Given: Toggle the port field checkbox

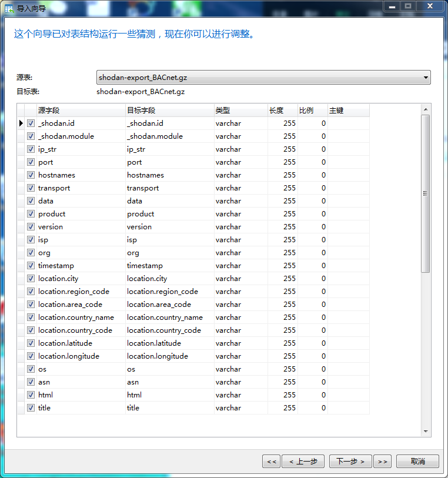Looking at the screenshot, I should (31, 162).
